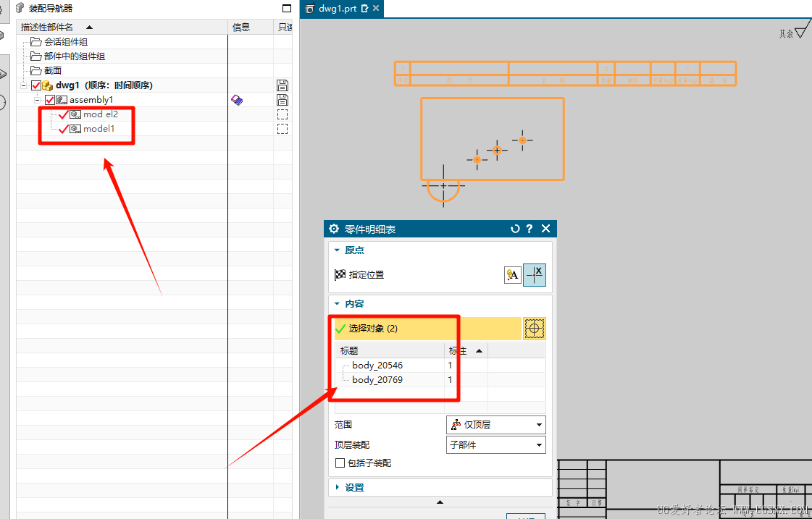This screenshot has height=519, width=812.
Task: Click the orange parts list table in drawing
Action: [566, 74]
